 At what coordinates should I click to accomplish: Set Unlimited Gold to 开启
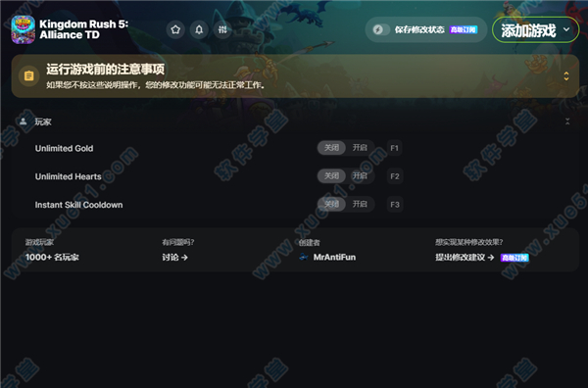[x=360, y=148]
